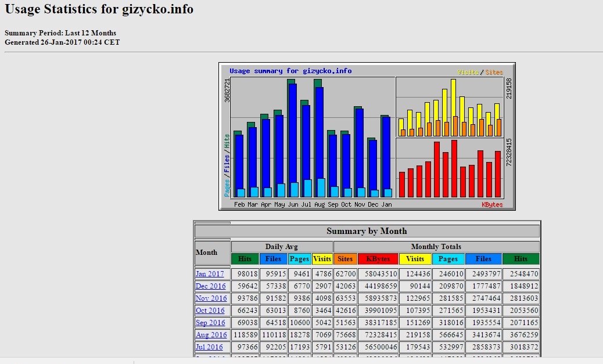Screen dimensions: 603x364
Task: Select the cyan Pages header under Daily Avg
Action: pyautogui.click(x=299, y=259)
